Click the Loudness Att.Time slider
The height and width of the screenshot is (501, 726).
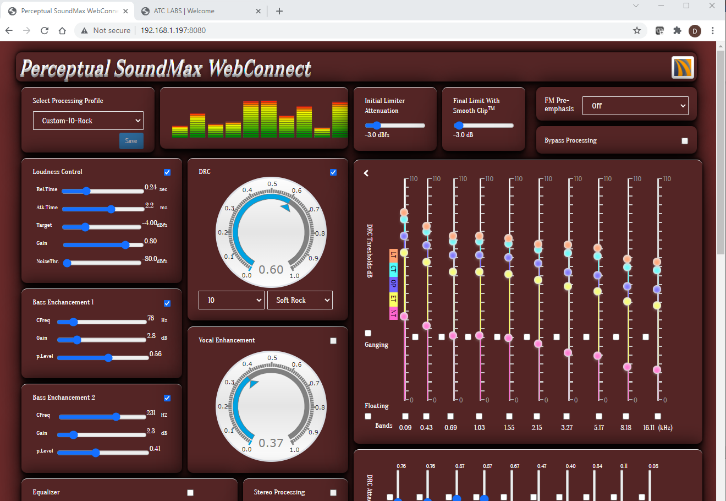103,209
